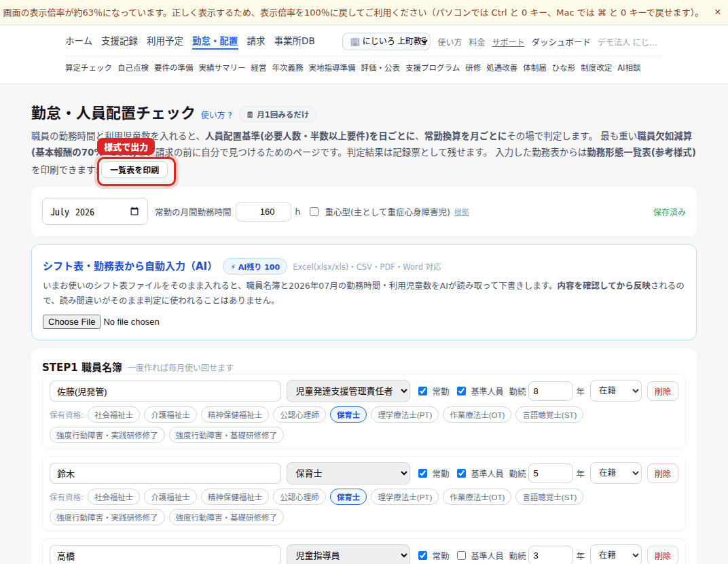
Task: Open the 根拠 link
Action: pos(462,212)
